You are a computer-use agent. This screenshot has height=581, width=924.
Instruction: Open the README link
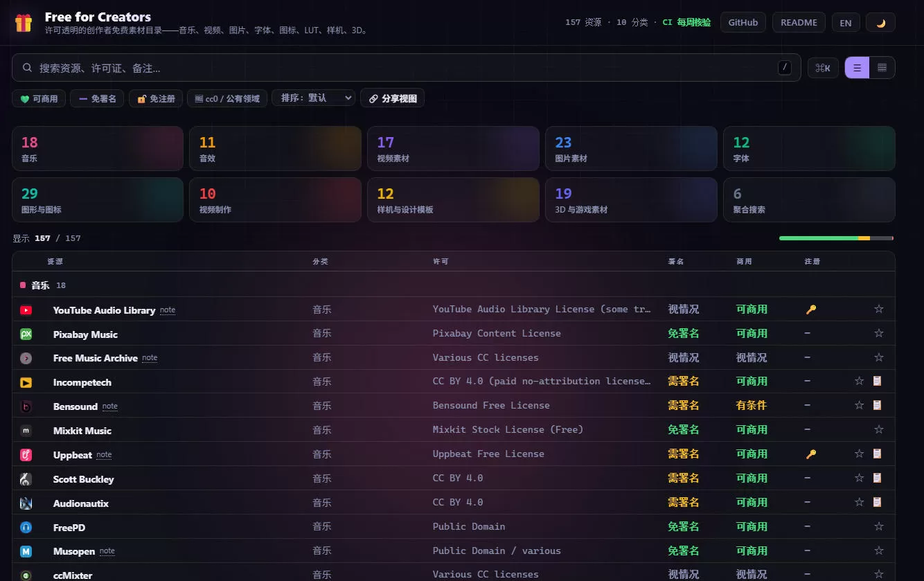[x=799, y=22]
